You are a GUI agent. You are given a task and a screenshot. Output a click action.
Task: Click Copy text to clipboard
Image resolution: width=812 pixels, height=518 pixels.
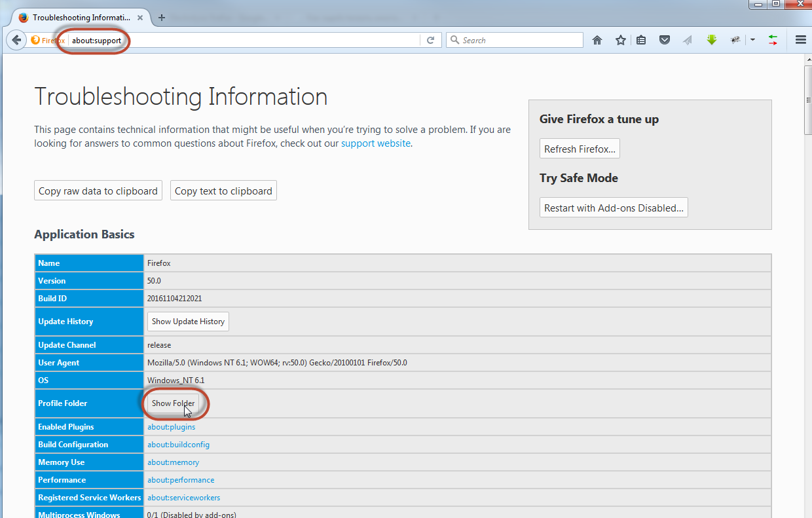tap(223, 191)
